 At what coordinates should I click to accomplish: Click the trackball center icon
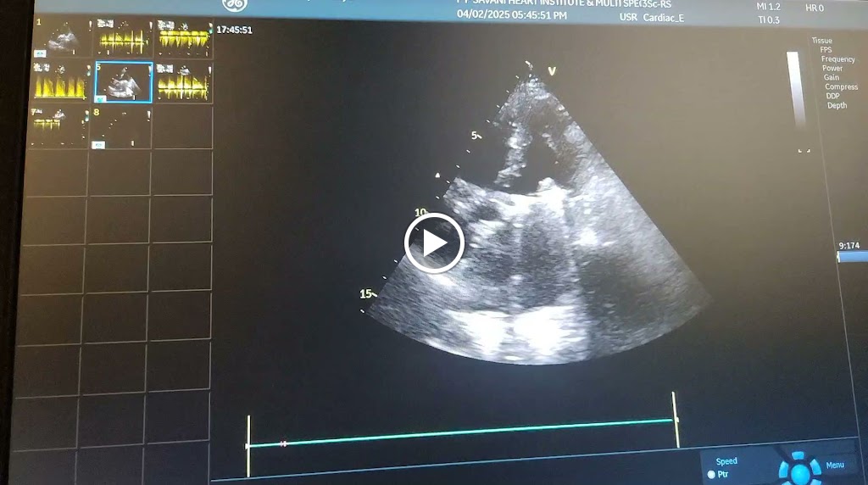tap(800, 473)
